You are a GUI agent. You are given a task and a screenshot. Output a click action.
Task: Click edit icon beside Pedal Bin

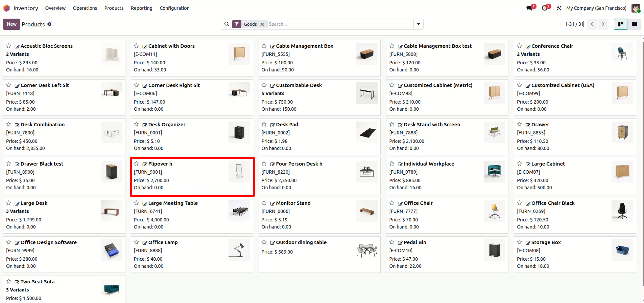pyautogui.click(x=400, y=243)
